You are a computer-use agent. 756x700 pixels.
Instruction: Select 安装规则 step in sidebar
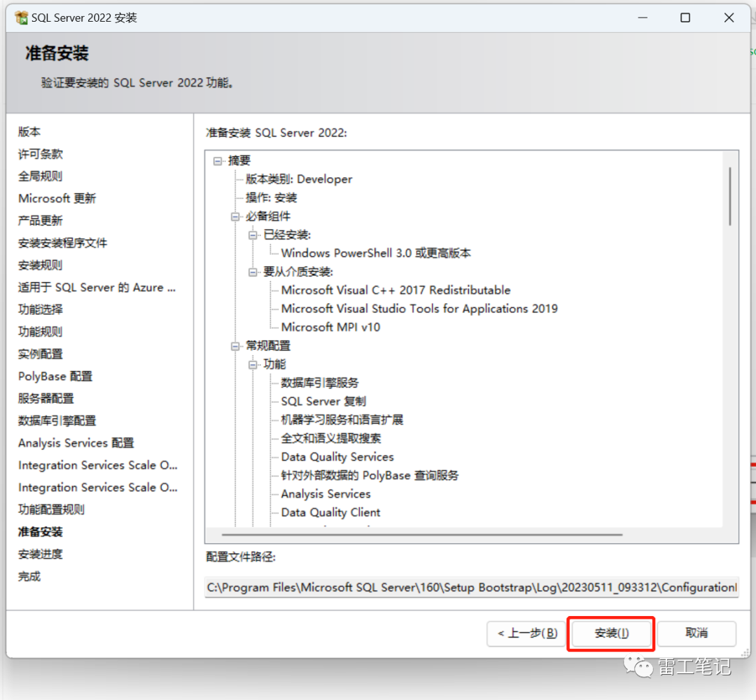41,265
